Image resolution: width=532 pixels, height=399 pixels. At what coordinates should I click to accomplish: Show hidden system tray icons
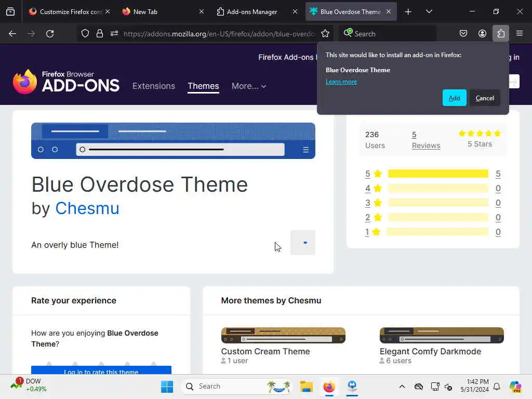402,387
